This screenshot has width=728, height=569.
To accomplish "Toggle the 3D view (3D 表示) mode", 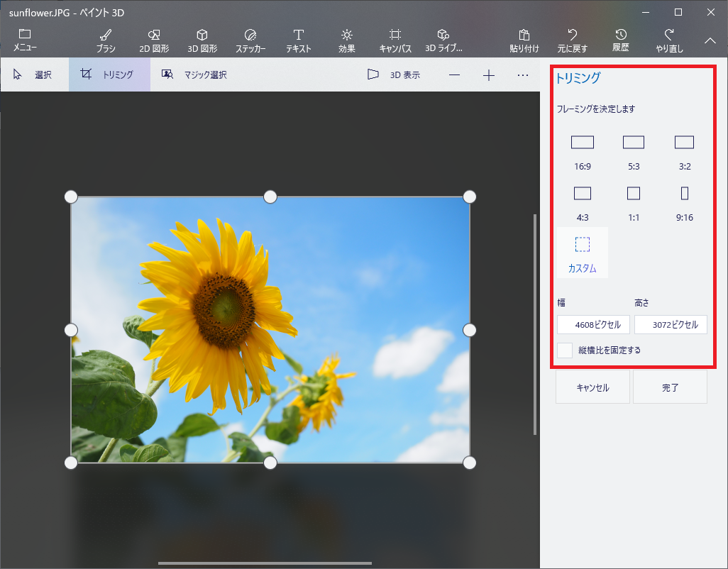I will [x=394, y=74].
